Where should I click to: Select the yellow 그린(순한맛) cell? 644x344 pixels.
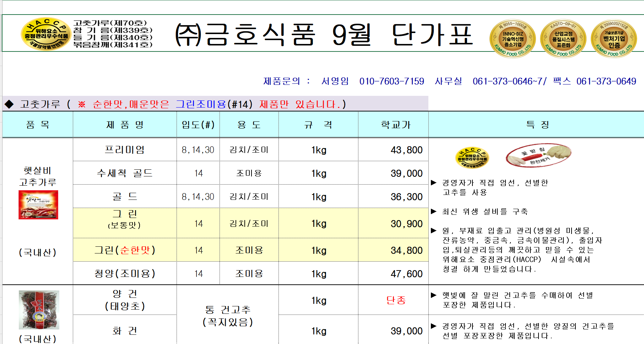click(125, 250)
